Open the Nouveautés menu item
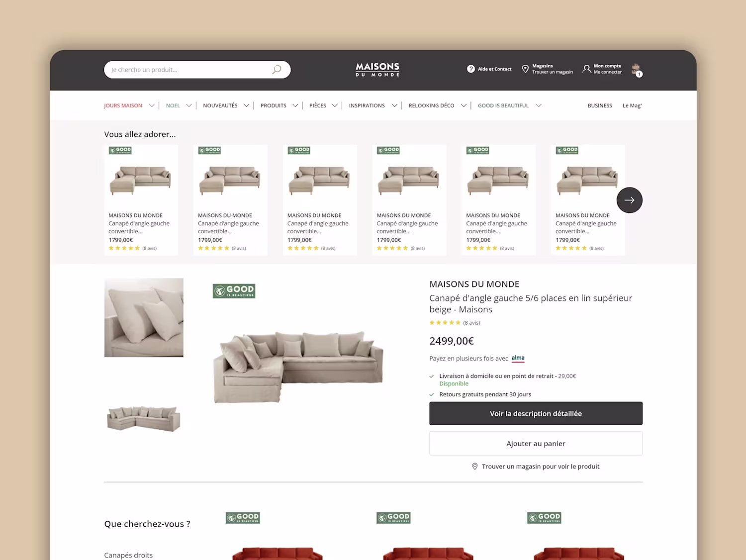The height and width of the screenshot is (560, 746). click(x=220, y=105)
